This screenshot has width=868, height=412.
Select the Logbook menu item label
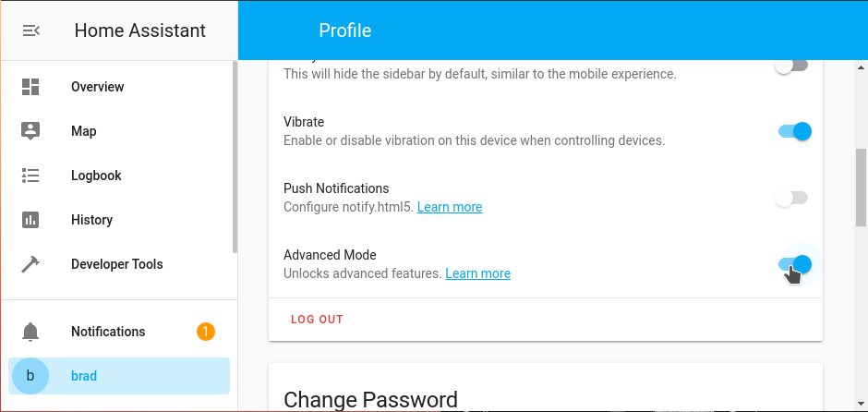pyautogui.click(x=96, y=176)
